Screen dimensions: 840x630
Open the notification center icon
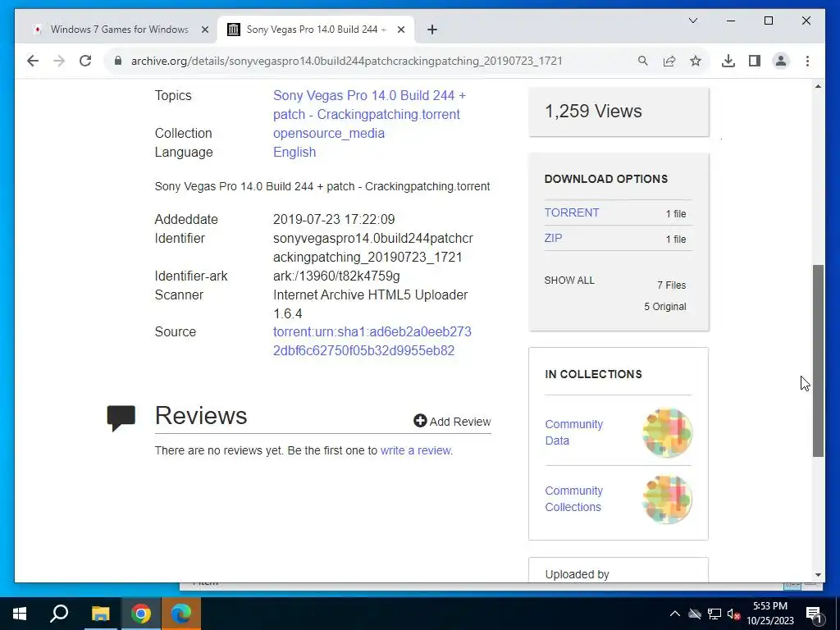814,614
